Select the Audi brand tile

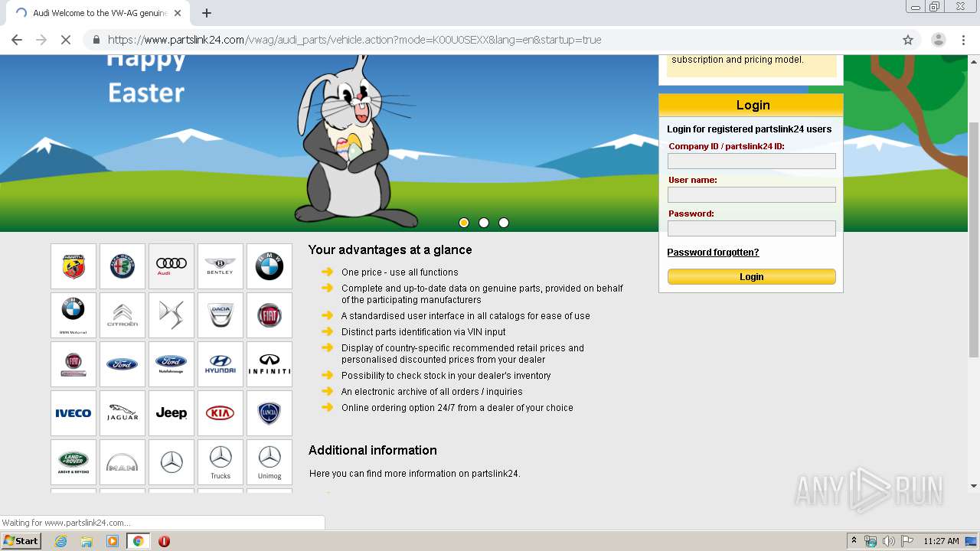171,266
